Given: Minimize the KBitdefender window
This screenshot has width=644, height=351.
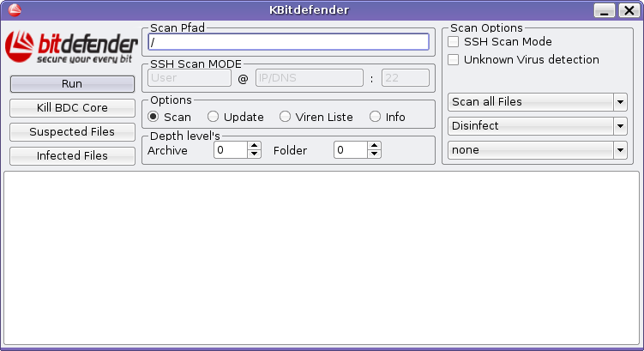Looking at the screenshot, I should pyautogui.click(x=605, y=10).
